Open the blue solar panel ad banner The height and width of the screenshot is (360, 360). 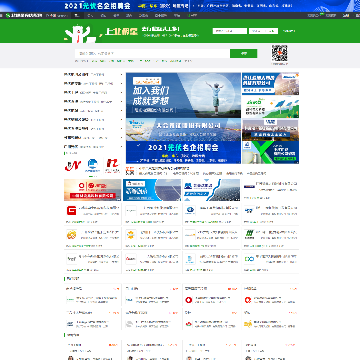[x=152, y=190]
